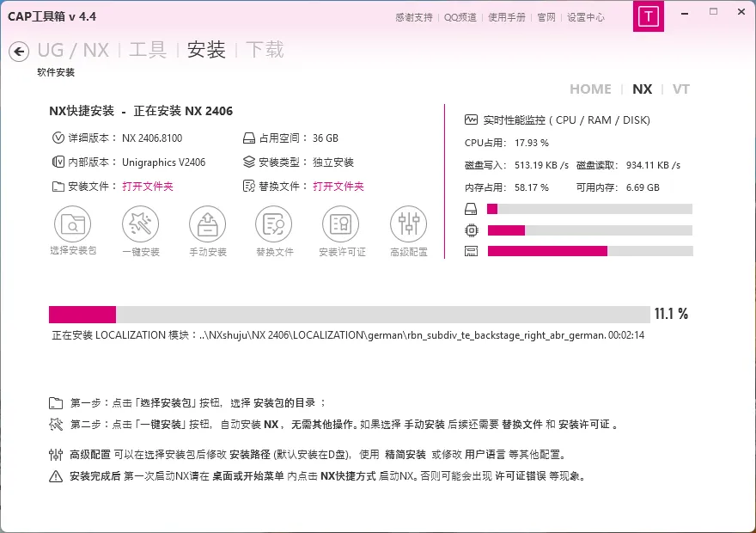Viewport: 756px width, 533px height.
Task: Open 高级配置 advanced configuration icon
Action: coord(408,224)
